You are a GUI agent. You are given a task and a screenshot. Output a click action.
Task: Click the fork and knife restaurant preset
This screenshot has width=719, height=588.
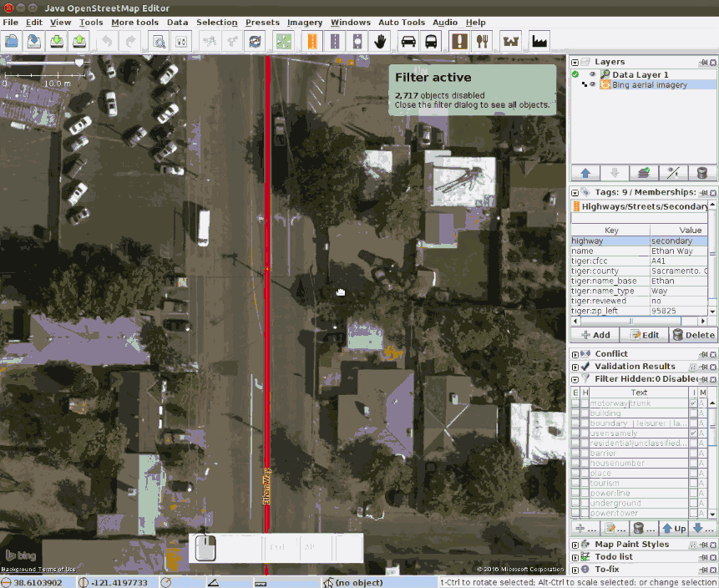pyautogui.click(x=482, y=41)
